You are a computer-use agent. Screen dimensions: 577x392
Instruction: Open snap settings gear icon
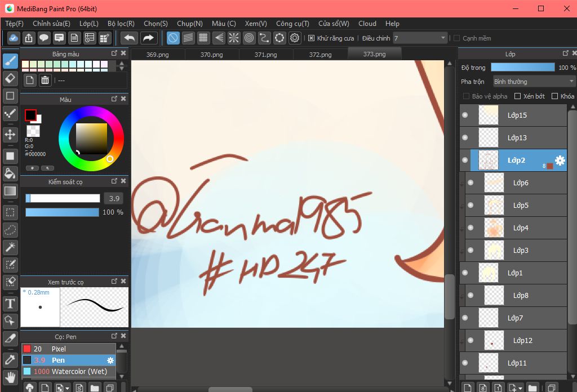[x=295, y=38]
